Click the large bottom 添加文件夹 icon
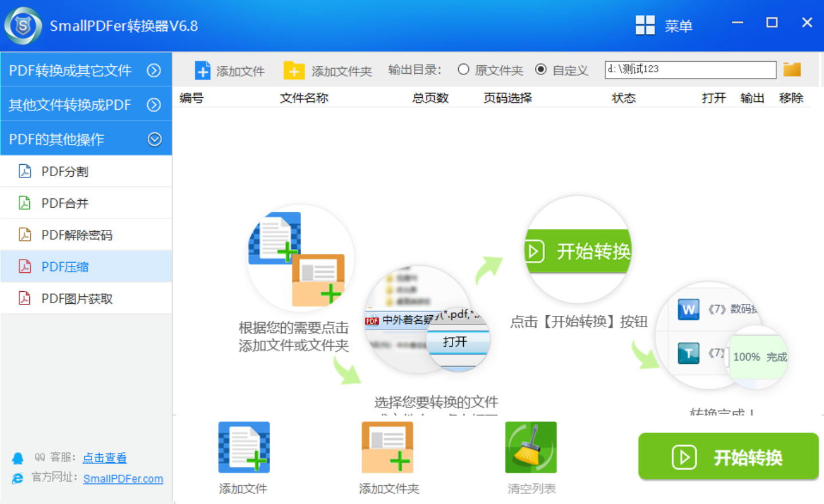 [x=387, y=447]
